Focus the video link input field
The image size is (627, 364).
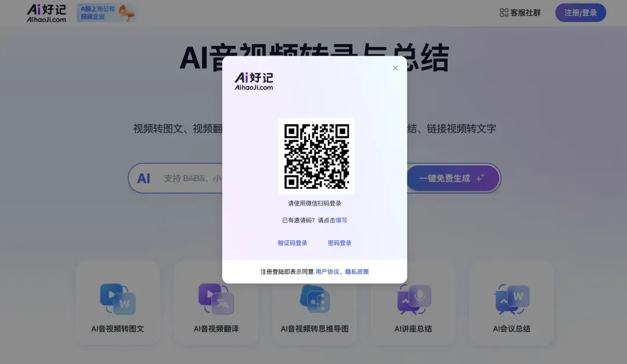pyautogui.click(x=192, y=178)
